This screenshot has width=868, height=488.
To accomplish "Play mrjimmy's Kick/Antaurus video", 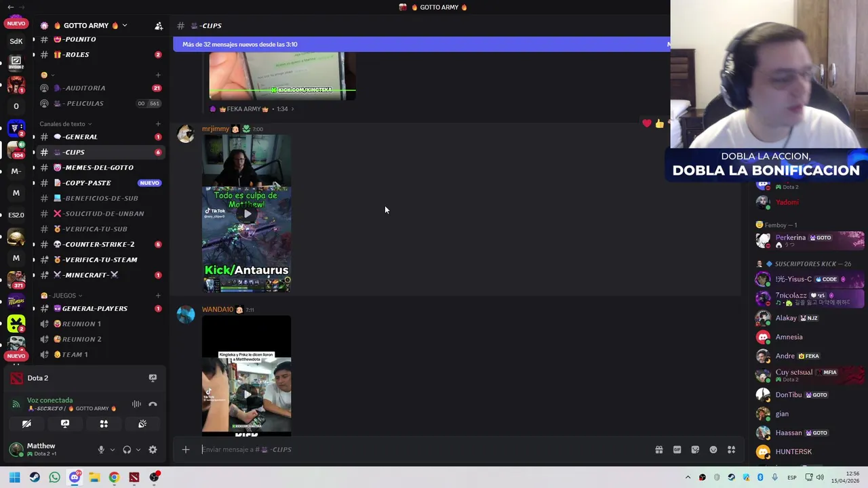I will click(x=247, y=213).
